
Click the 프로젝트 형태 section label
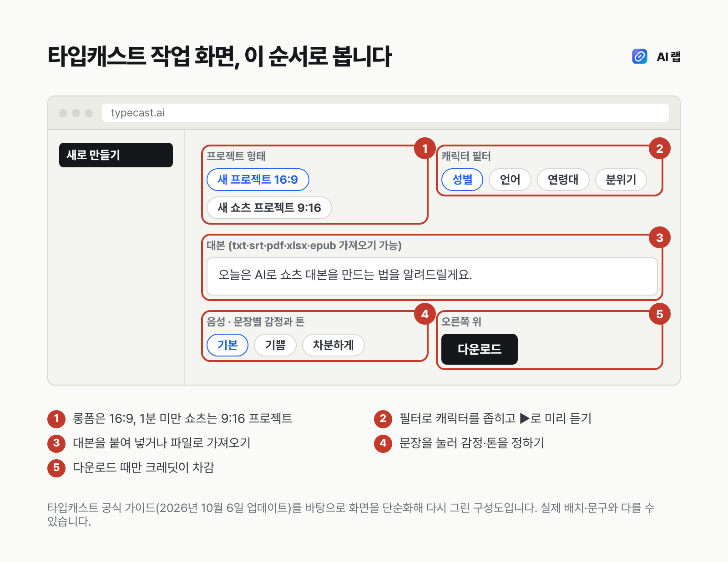tap(236, 156)
